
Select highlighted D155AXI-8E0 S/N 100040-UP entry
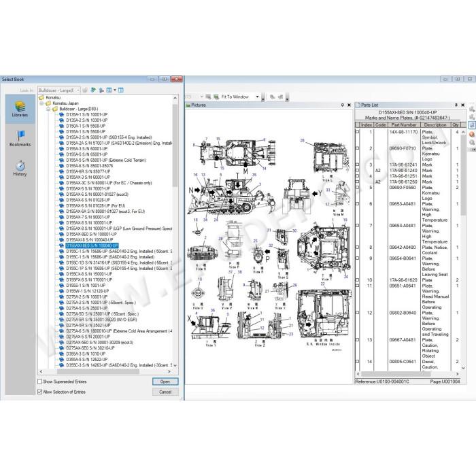pos(92,245)
